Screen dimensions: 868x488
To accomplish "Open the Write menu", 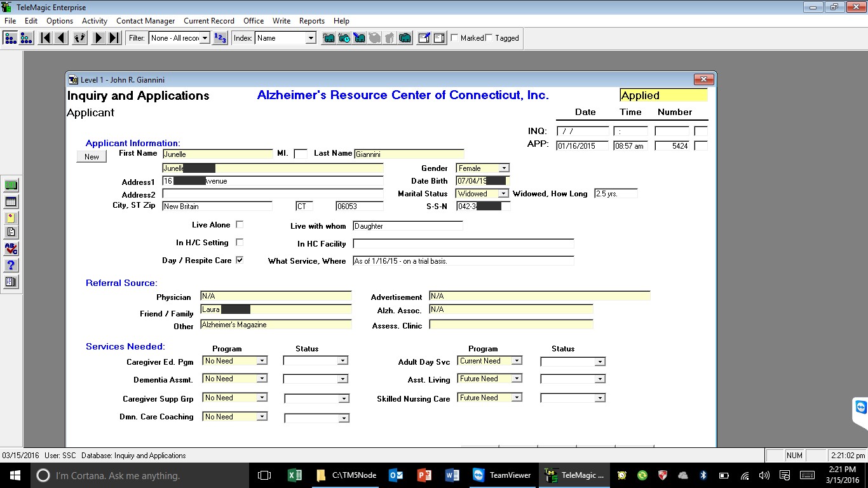I will point(281,21).
